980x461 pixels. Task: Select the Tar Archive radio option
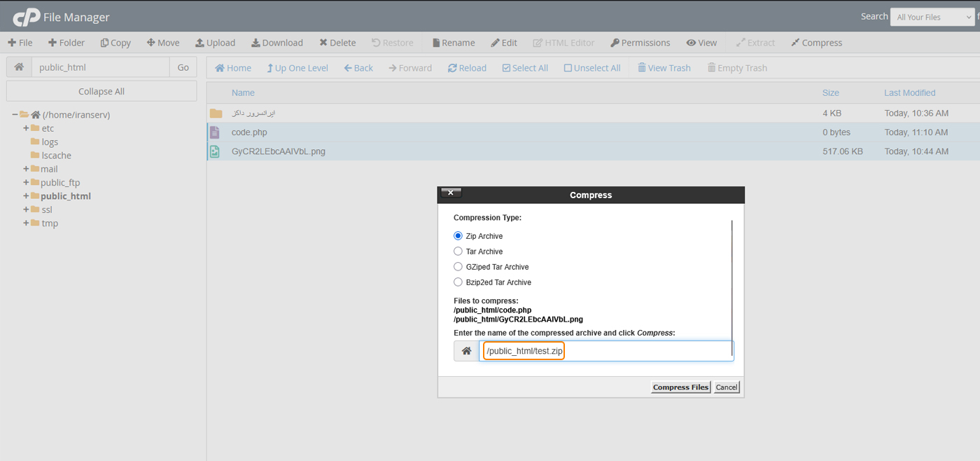click(x=458, y=252)
